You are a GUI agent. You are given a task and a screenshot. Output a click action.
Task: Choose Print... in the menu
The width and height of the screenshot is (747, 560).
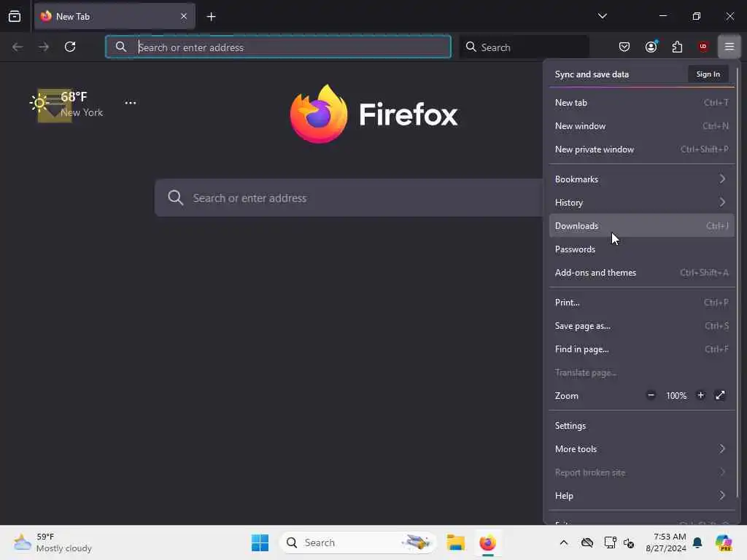click(642, 303)
